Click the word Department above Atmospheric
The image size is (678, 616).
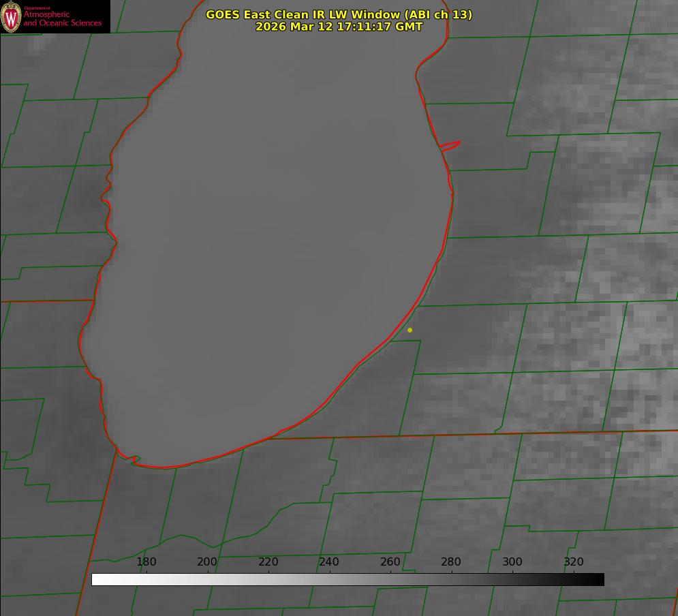[37, 8]
